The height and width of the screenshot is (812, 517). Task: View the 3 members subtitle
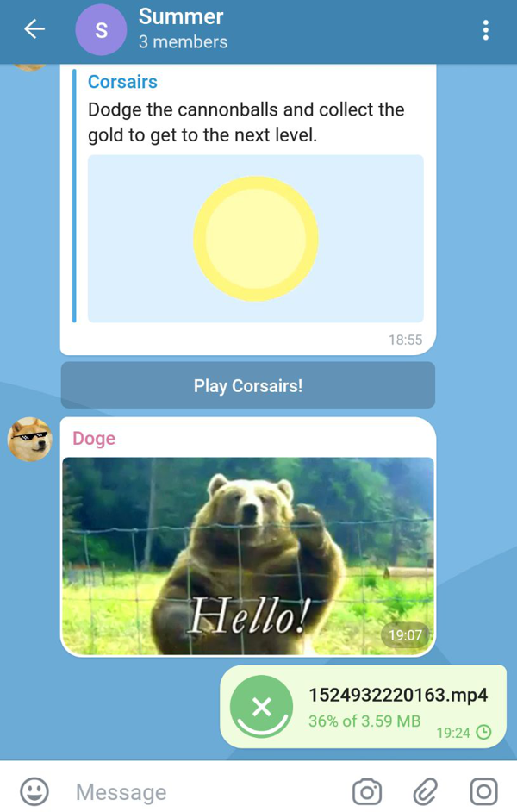pyautogui.click(x=183, y=42)
